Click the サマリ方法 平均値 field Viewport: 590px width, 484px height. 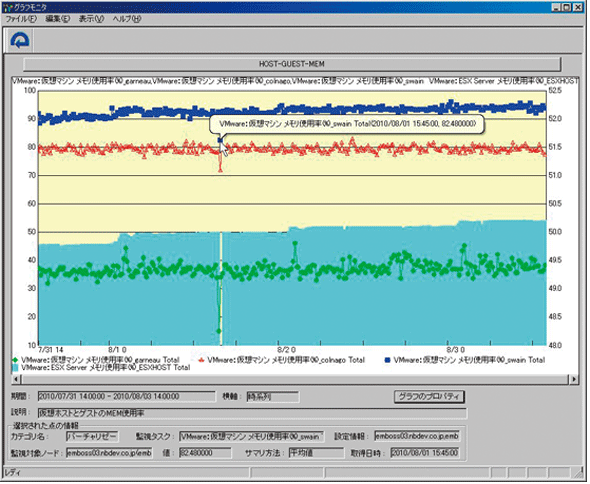click(316, 453)
